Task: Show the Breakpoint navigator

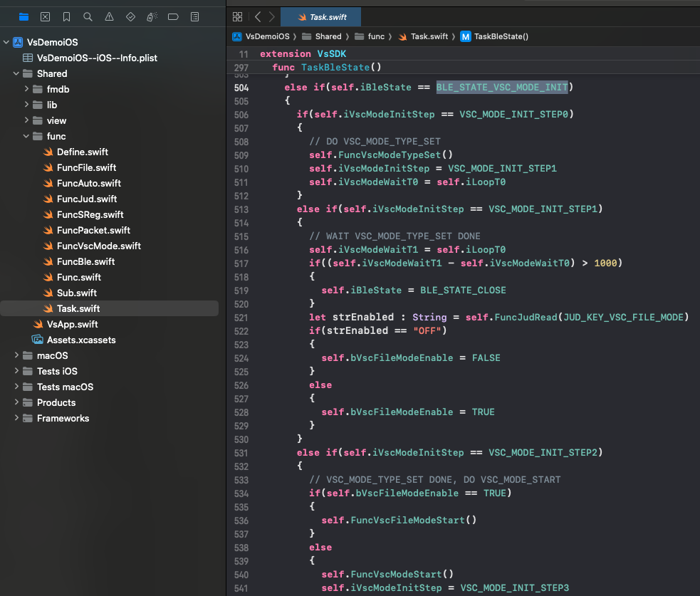Action: coord(173,16)
